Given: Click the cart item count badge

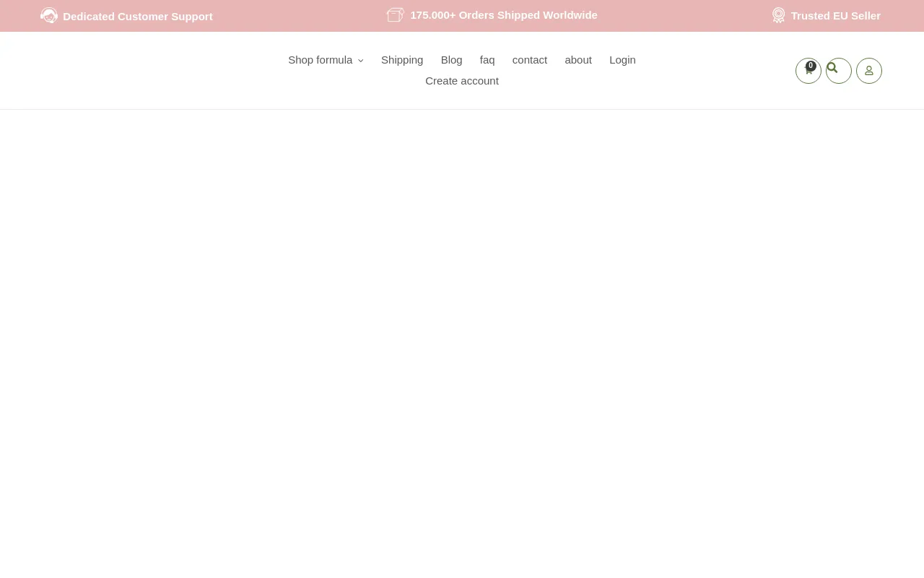Looking at the screenshot, I should [x=811, y=66].
